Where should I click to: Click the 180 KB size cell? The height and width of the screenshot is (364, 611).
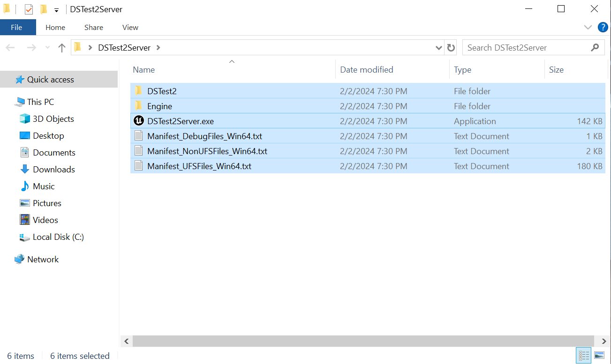pos(589,166)
